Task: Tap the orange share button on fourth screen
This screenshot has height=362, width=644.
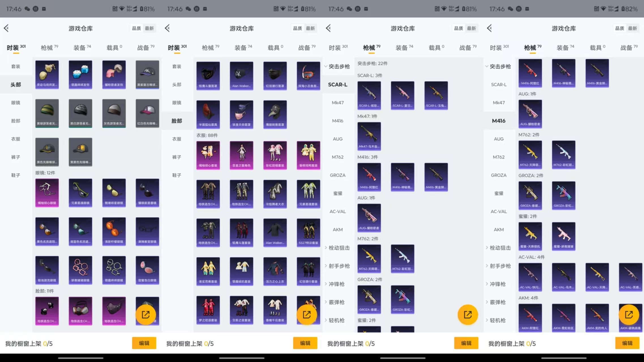Action: (x=629, y=314)
